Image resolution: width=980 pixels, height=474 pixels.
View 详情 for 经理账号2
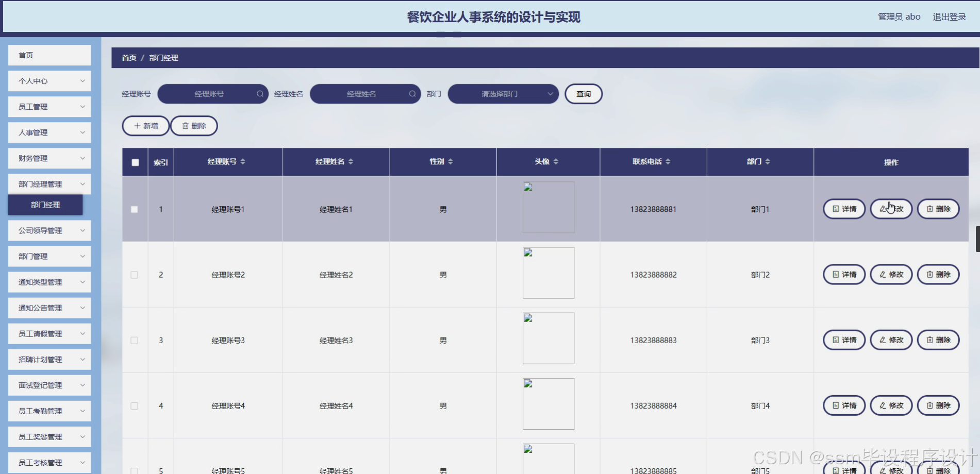pos(844,274)
